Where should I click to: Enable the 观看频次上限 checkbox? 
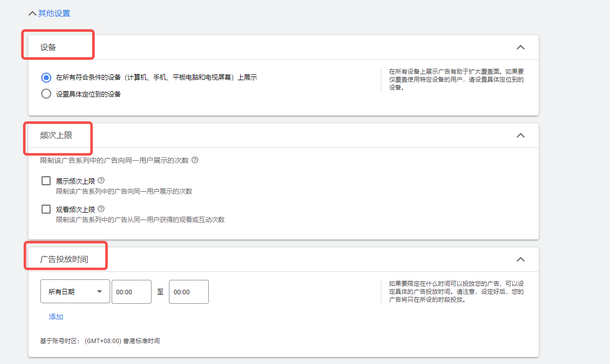point(46,209)
